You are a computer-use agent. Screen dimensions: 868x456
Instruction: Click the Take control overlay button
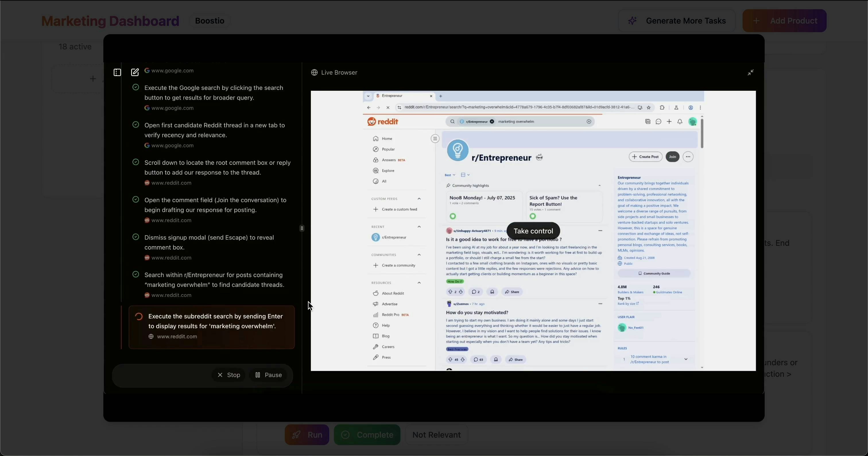pos(533,231)
